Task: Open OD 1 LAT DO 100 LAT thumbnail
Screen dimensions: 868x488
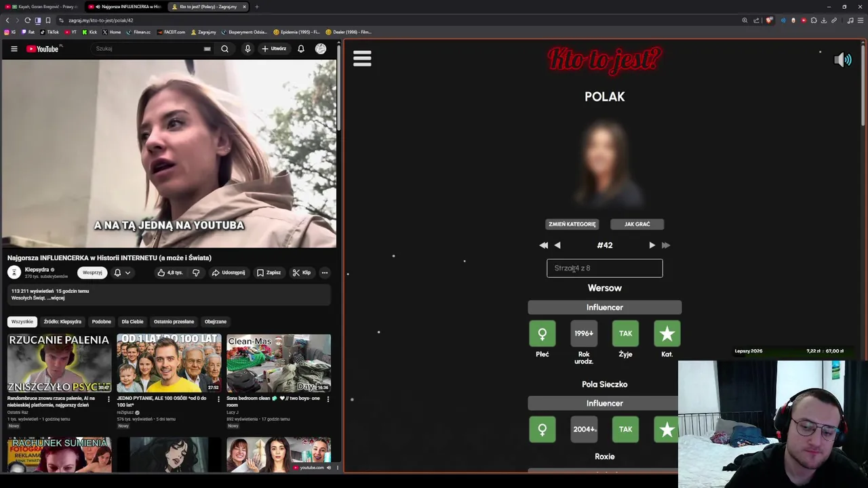Action: (x=169, y=363)
